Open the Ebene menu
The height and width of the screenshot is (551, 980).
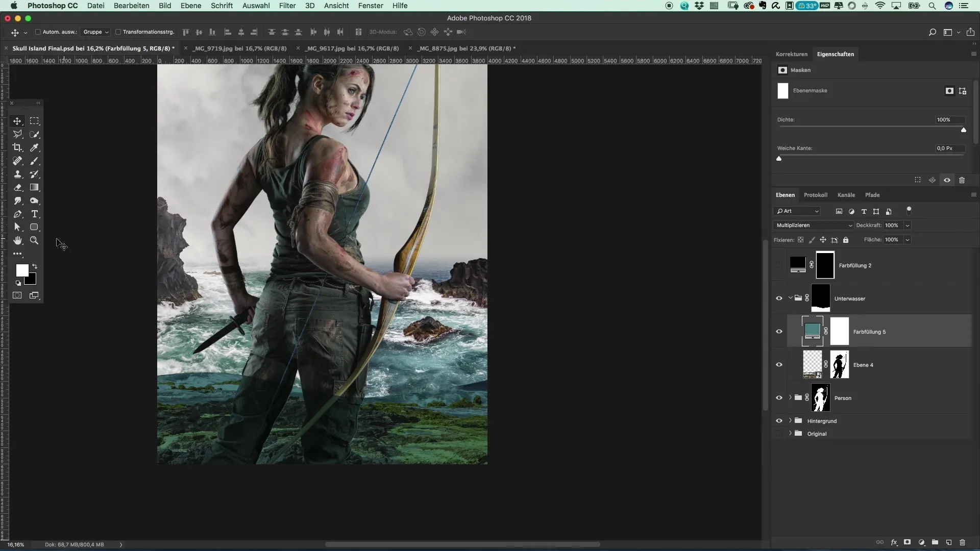coord(191,6)
